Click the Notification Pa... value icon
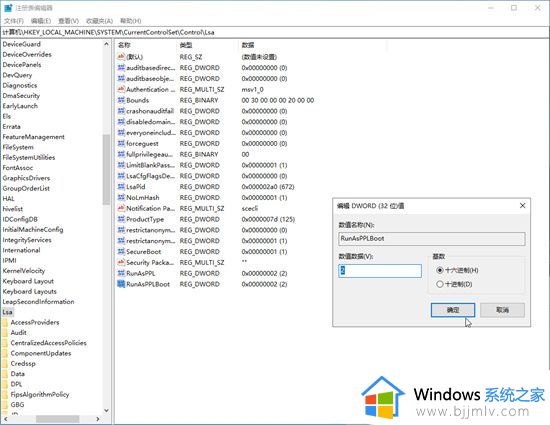The width and height of the screenshot is (550, 425). click(x=121, y=208)
